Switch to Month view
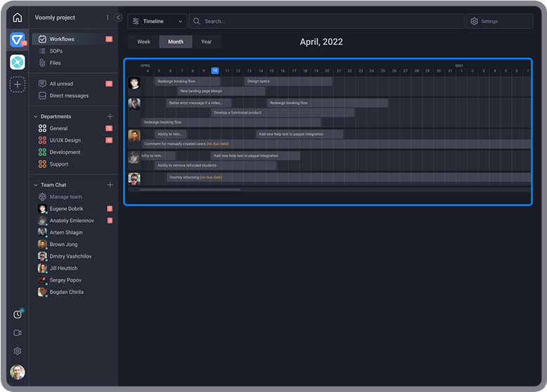 click(x=176, y=41)
